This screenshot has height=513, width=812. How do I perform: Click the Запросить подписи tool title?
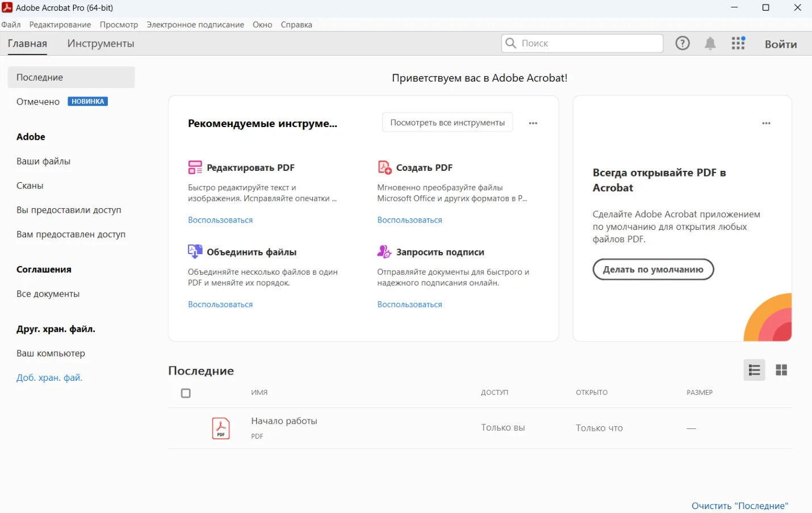click(440, 252)
